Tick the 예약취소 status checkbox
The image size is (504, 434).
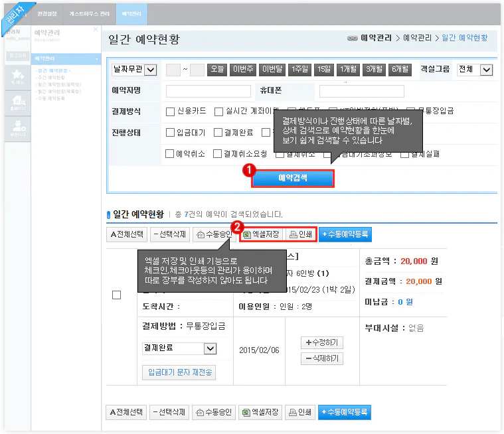[169, 153]
